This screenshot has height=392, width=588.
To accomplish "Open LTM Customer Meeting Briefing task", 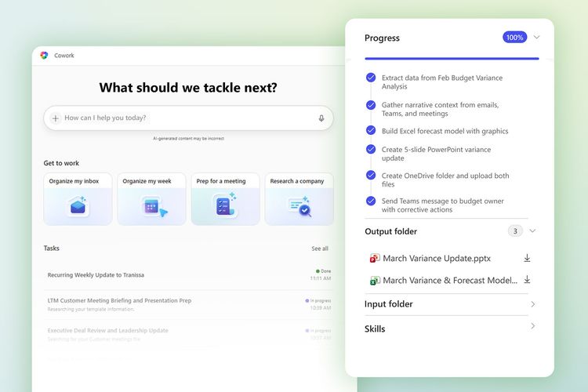I will [x=119, y=300].
